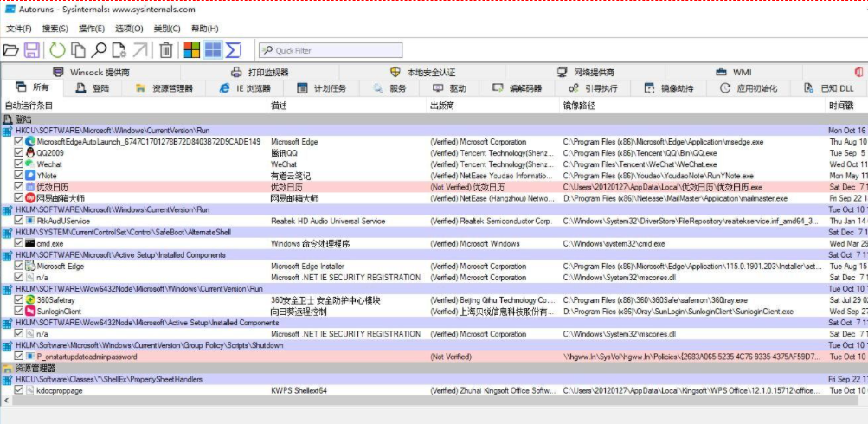
Task: Save entries with the floppy disk icon
Action: coord(31,50)
